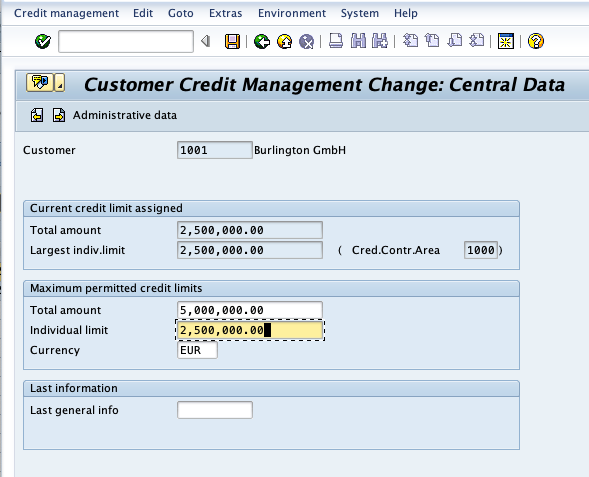Go to Last page icon
The width and height of the screenshot is (589, 477).
coord(477,41)
